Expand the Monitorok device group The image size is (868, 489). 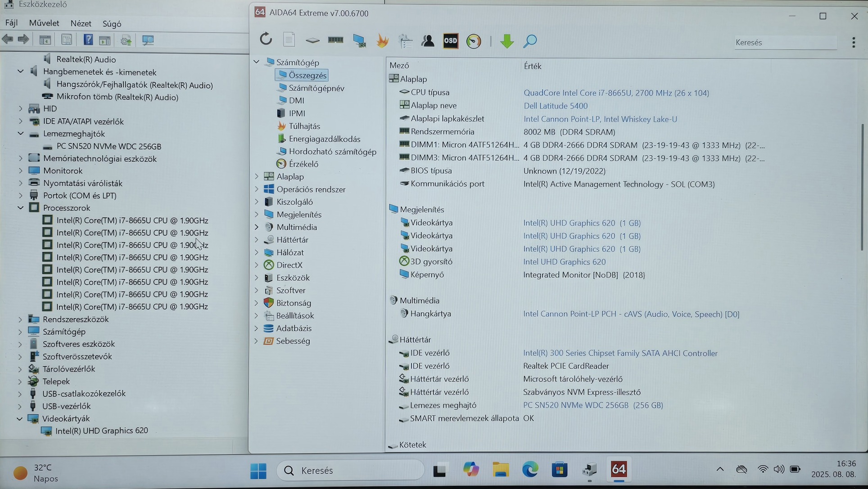(x=20, y=171)
